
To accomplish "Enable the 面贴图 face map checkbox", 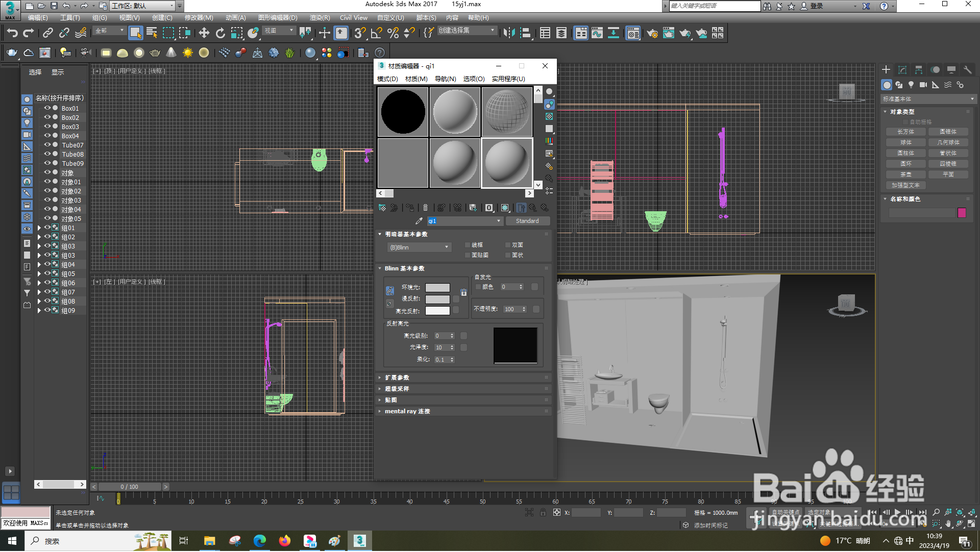I will [x=467, y=255].
